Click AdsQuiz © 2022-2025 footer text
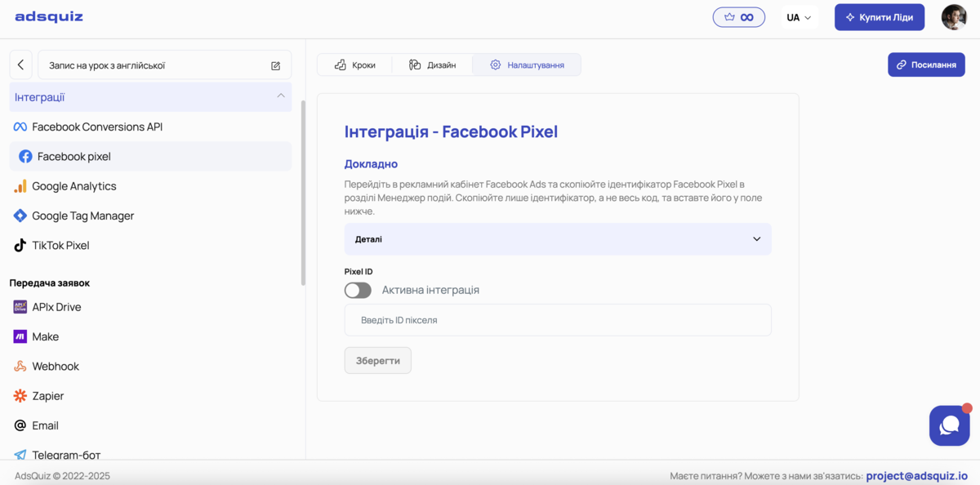The image size is (980, 485). coord(62,476)
